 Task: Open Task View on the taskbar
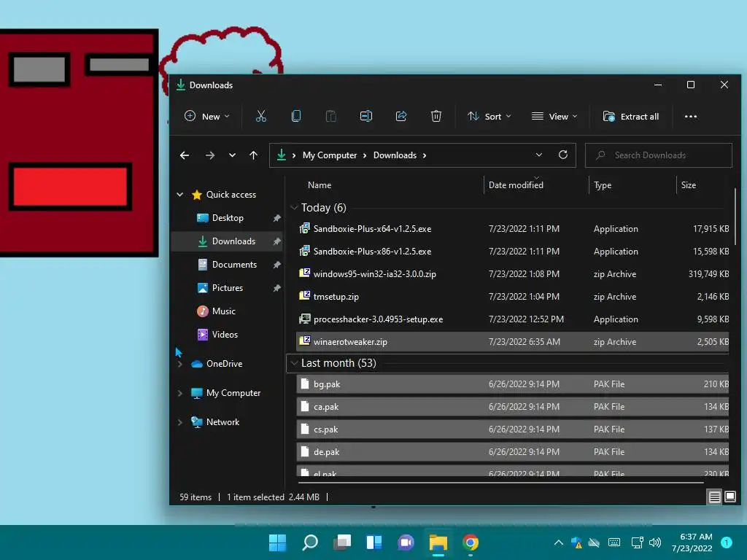[342, 542]
